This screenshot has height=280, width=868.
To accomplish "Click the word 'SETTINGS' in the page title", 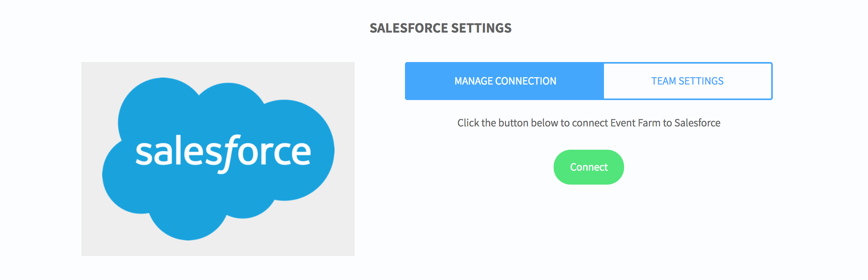I will (481, 28).
